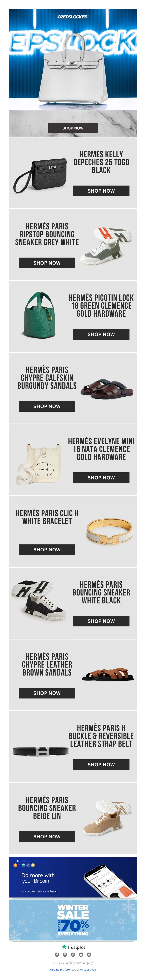This screenshot has width=146, height=980.
Task: Open the Bitcoin crypto payments banner
Action: pos(73,877)
